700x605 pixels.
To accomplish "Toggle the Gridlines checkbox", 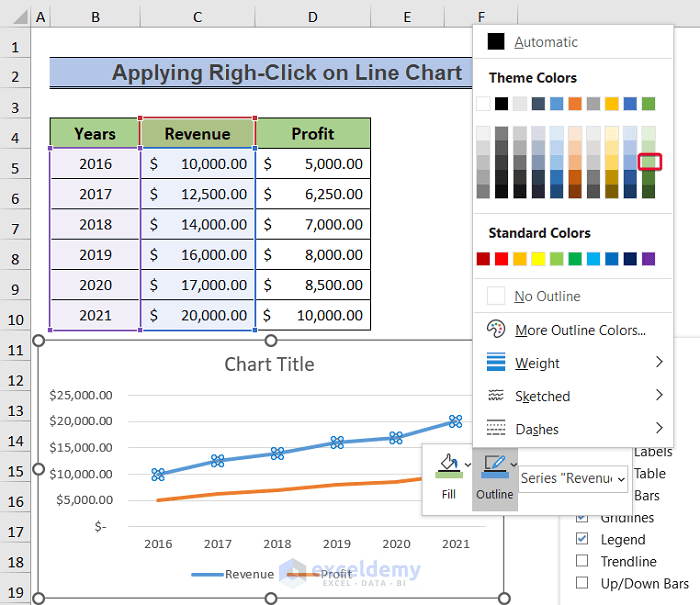I will click(x=582, y=518).
